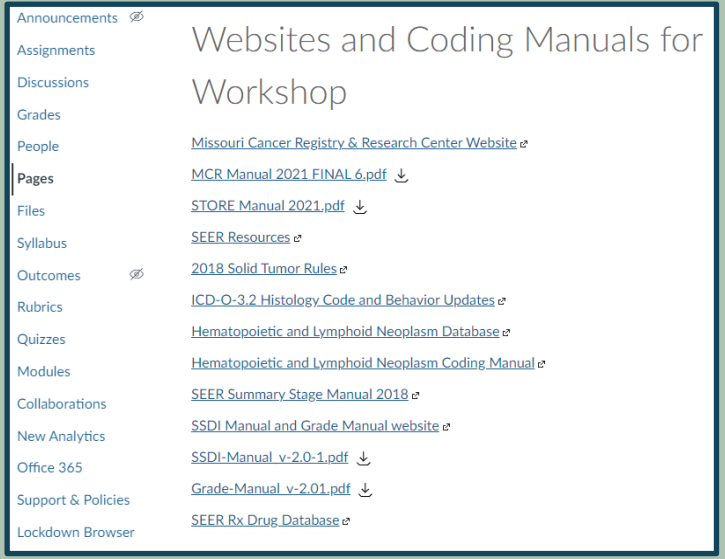Follow the SEER Resources link
The image size is (725, 559).
click(x=240, y=237)
